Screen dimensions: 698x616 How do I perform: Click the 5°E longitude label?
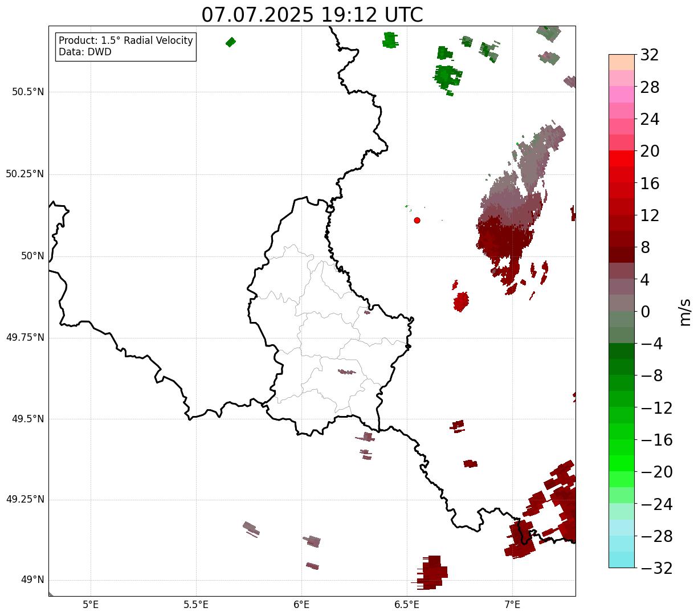click(91, 604)
